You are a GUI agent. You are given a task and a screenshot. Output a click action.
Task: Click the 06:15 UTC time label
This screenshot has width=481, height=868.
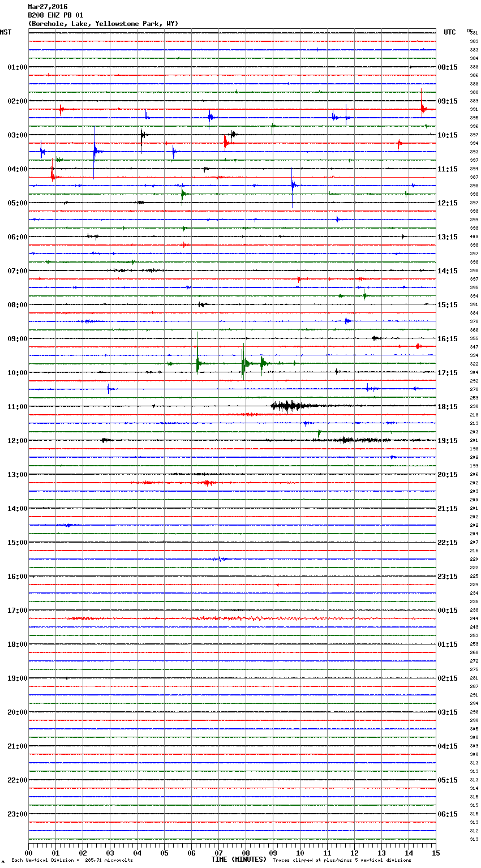click(448, 814)
